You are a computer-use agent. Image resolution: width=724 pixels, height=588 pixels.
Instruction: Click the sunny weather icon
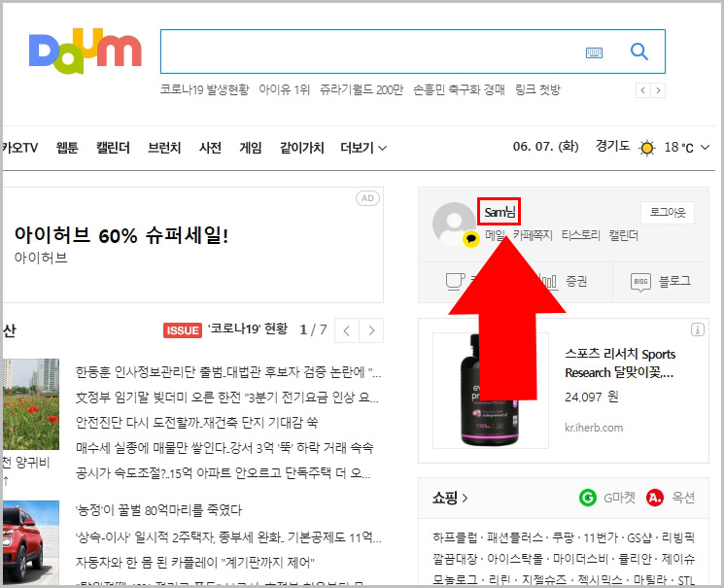coord(647,148)
